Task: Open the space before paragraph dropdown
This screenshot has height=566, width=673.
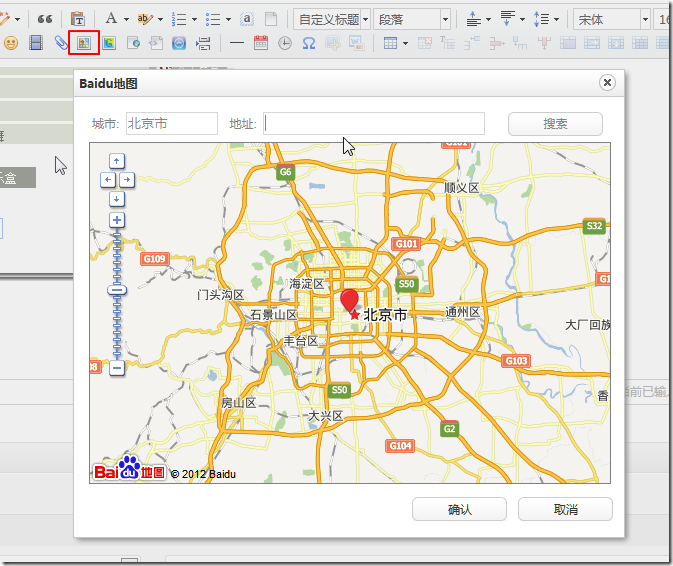Action: pos(488,20)
